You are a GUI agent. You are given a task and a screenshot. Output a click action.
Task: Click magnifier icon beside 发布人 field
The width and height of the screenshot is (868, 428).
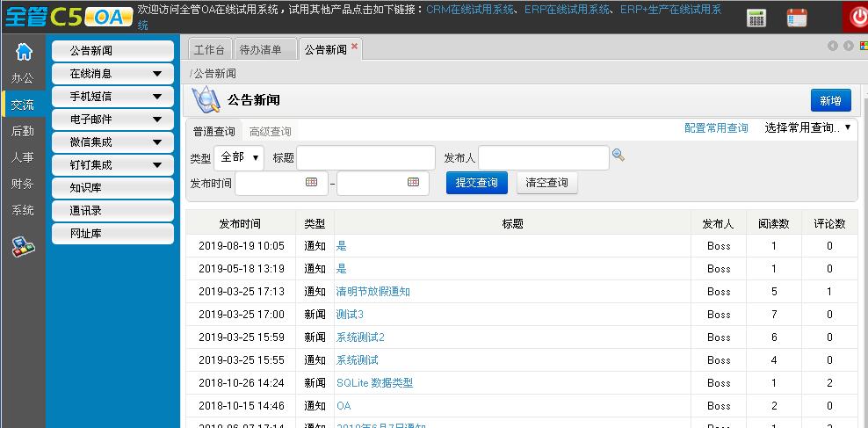618,156
